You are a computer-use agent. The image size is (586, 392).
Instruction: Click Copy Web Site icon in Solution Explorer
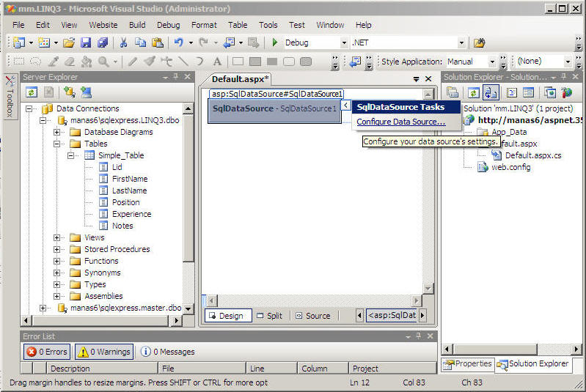coord(550,92)
